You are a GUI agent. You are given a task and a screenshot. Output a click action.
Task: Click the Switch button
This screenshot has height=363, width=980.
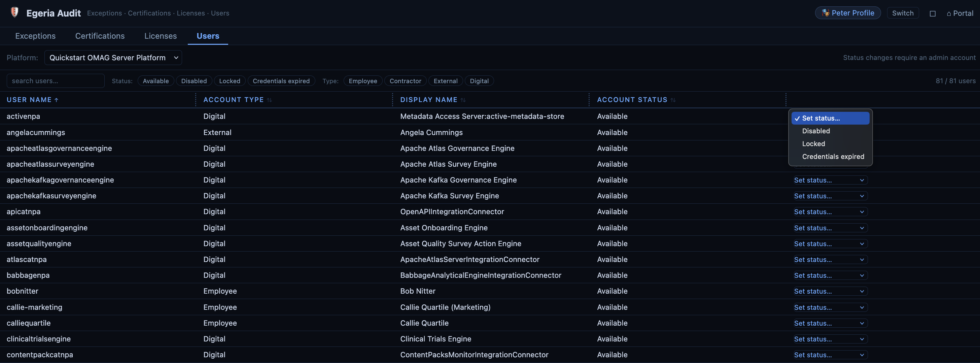[x=903, y=13]
